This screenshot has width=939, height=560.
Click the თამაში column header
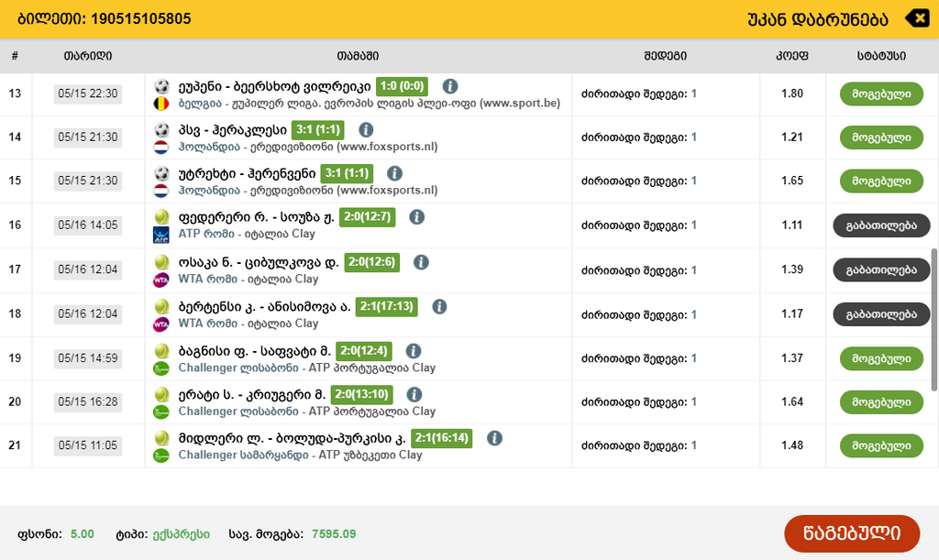click(x=358, y=56)
